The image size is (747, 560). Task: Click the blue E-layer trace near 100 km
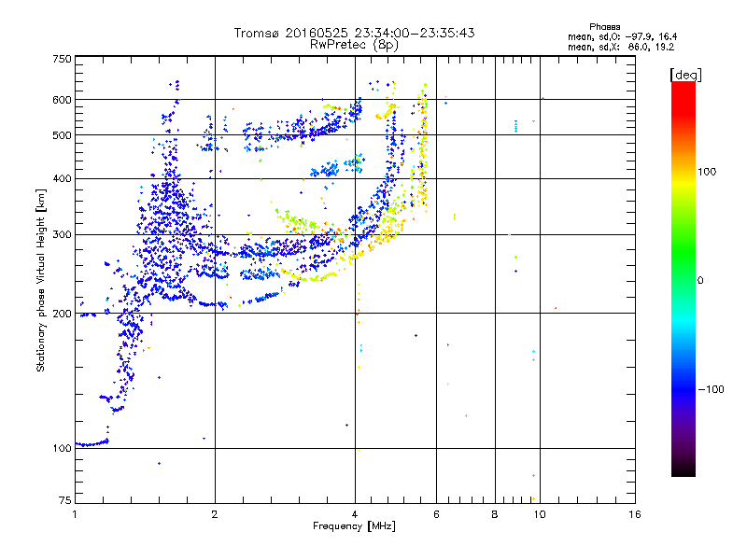[x=92, y=444]
